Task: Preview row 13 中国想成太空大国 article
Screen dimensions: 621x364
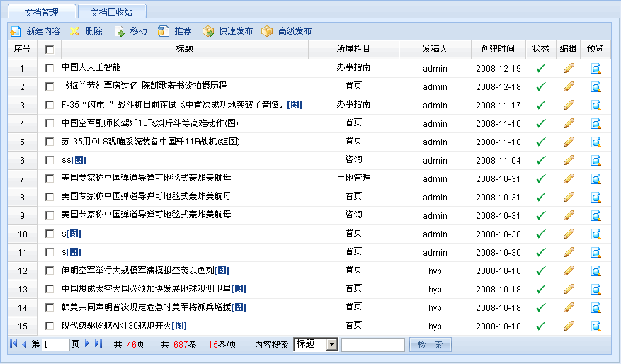Action: 596,289
